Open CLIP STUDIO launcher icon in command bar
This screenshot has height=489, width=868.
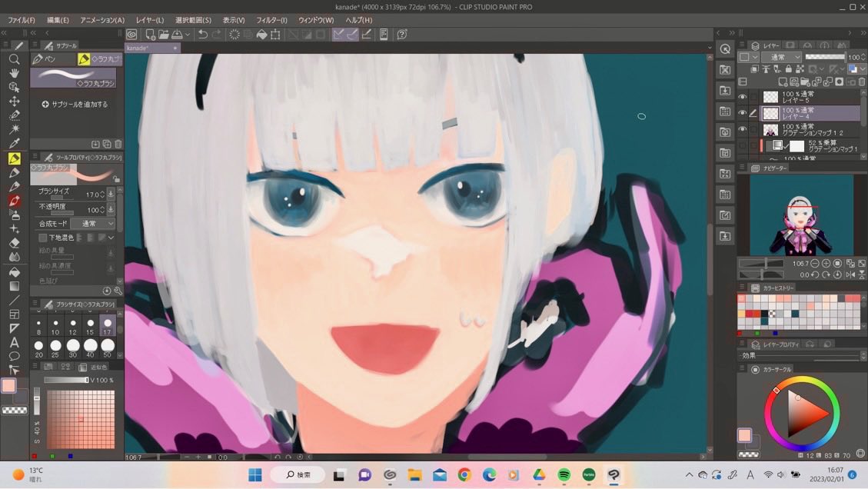pos(131,35)
